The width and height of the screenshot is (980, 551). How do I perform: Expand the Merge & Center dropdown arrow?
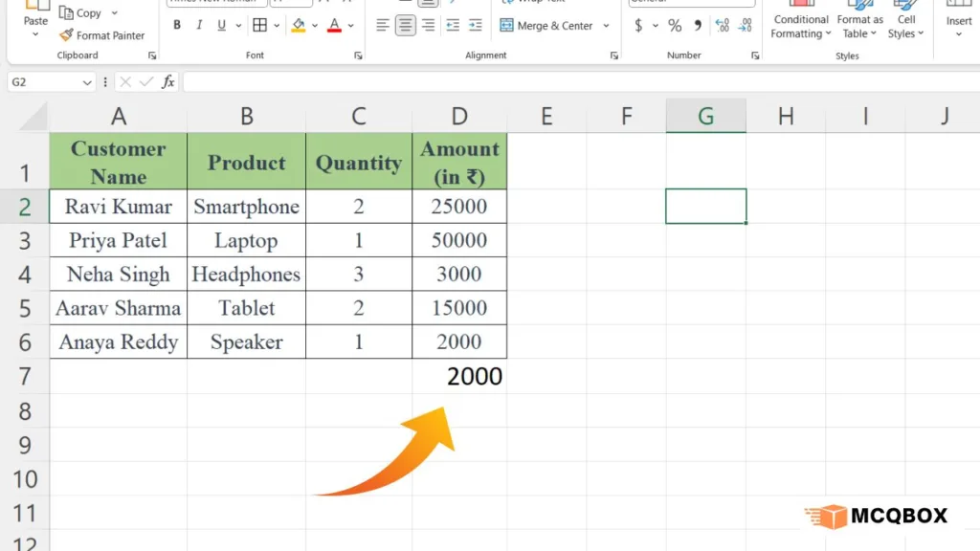(x=607, y=26)
